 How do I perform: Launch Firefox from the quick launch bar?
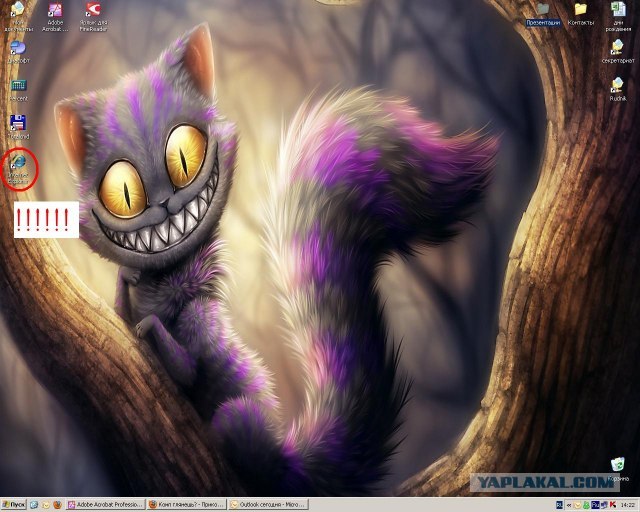click(x=58, y=505)
